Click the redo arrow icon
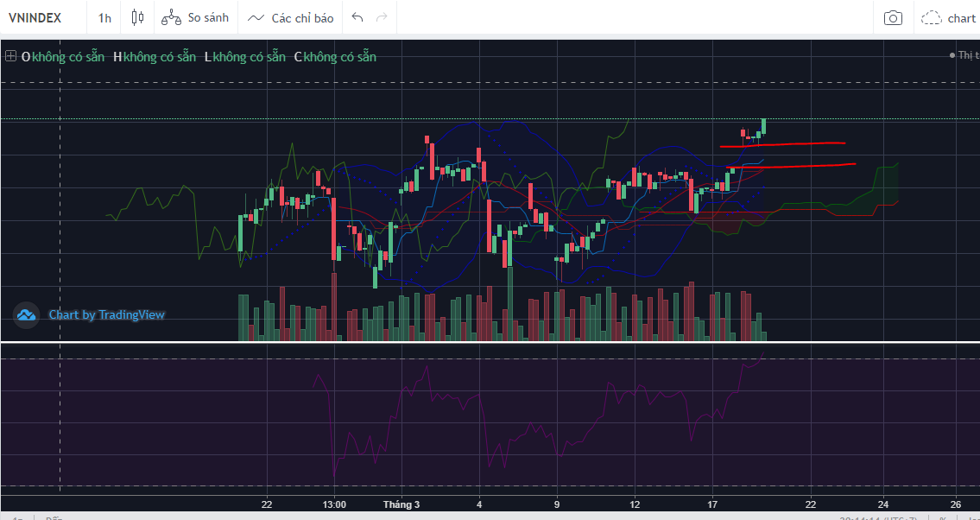The height and width of the screenshot is (520, 980). pos(382,17)
